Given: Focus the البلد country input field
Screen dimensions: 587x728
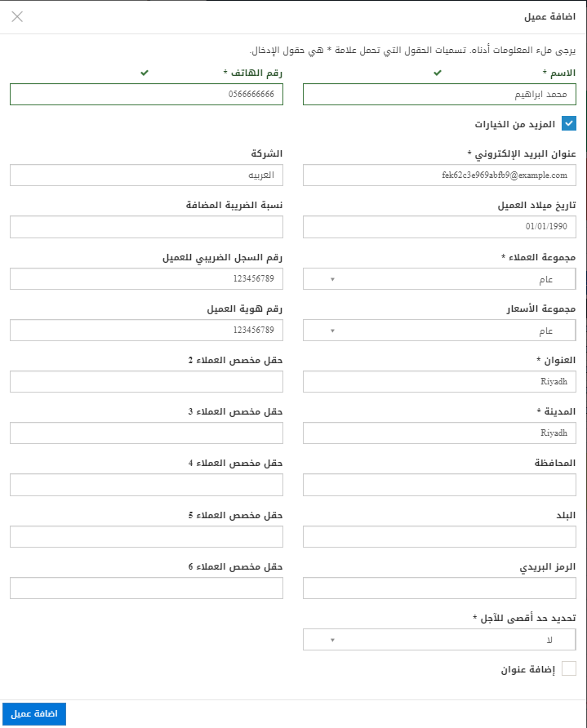Looking at the screenshot, I should [x=439, y=536].
